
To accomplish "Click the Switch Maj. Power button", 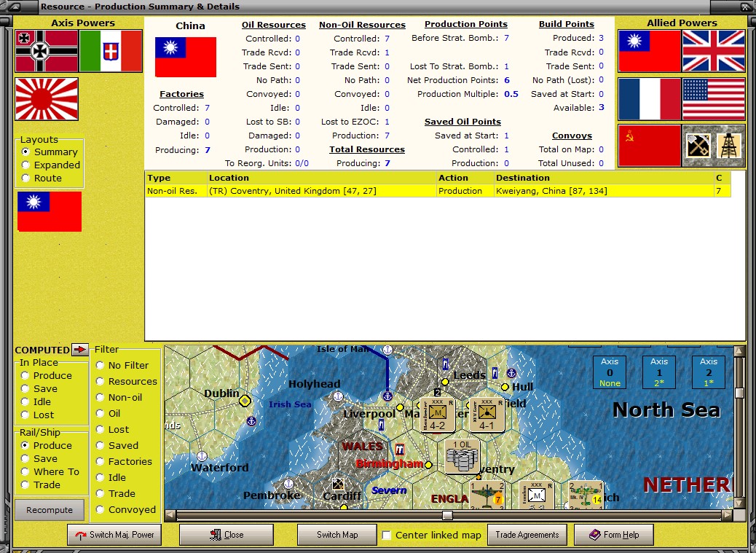I will tap(115, 535).
